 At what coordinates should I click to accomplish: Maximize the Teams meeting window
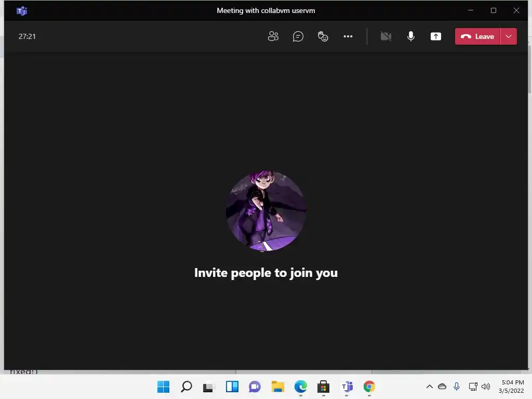494,10
